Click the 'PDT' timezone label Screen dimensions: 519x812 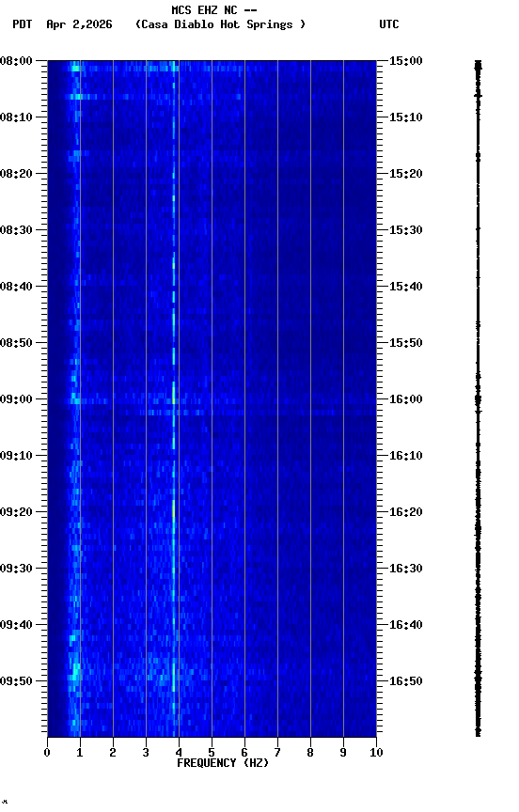(23, 24)
